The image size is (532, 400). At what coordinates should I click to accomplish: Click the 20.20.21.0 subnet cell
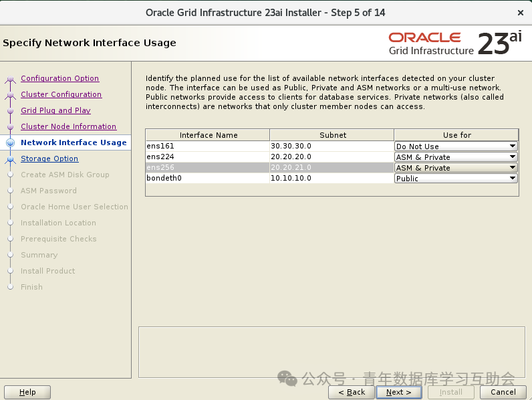[331, 167]
